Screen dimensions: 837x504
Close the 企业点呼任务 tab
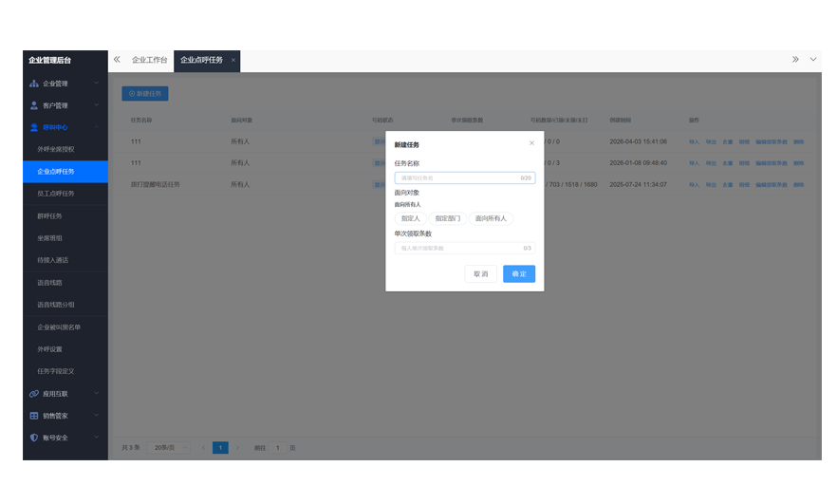click(x=233, y=61)
